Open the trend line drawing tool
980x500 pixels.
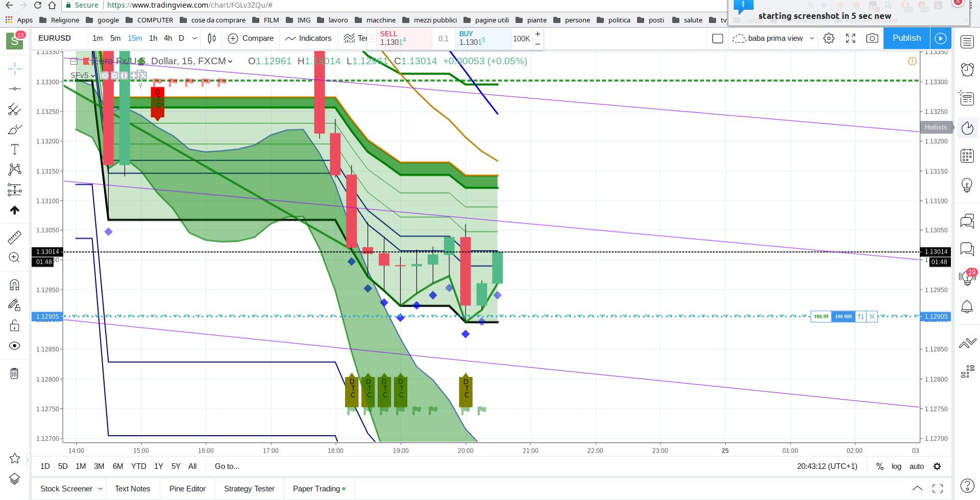click(x=15, y=89)
